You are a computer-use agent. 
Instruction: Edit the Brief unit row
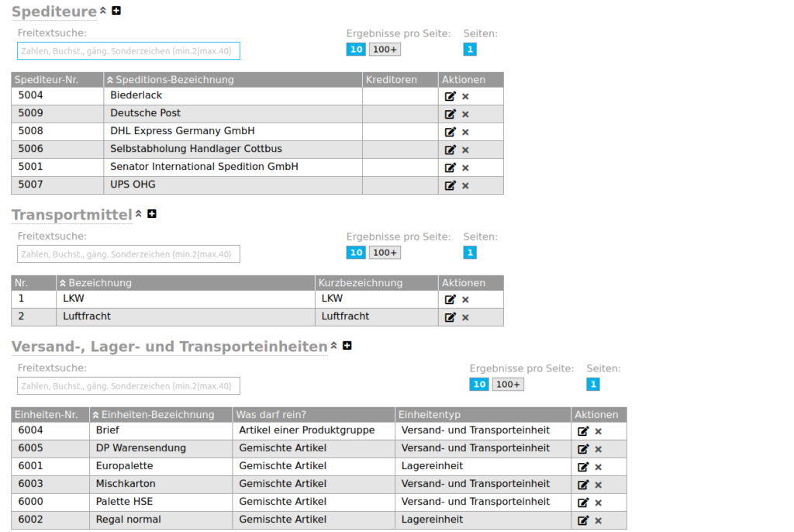[x=583, y=431]
